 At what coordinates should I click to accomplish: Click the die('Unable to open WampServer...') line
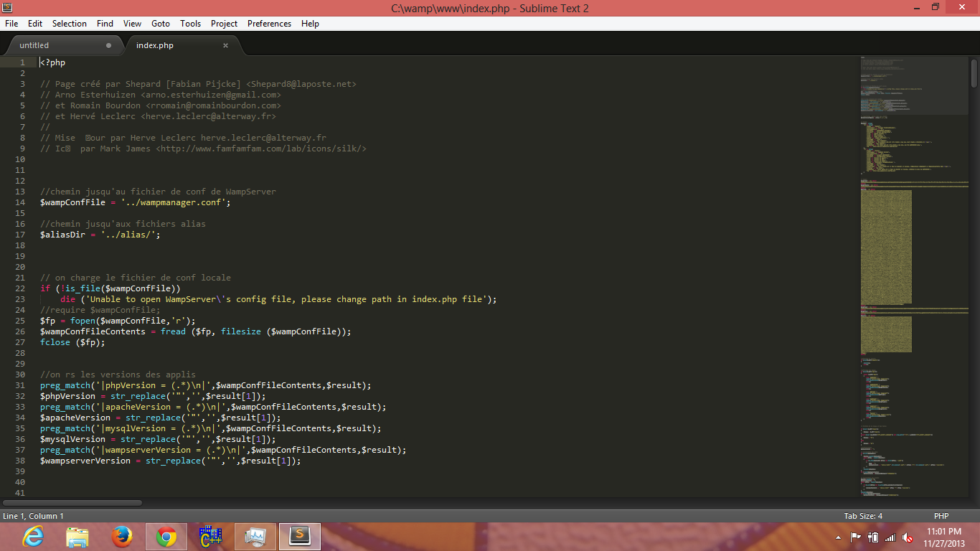(278, 299)
